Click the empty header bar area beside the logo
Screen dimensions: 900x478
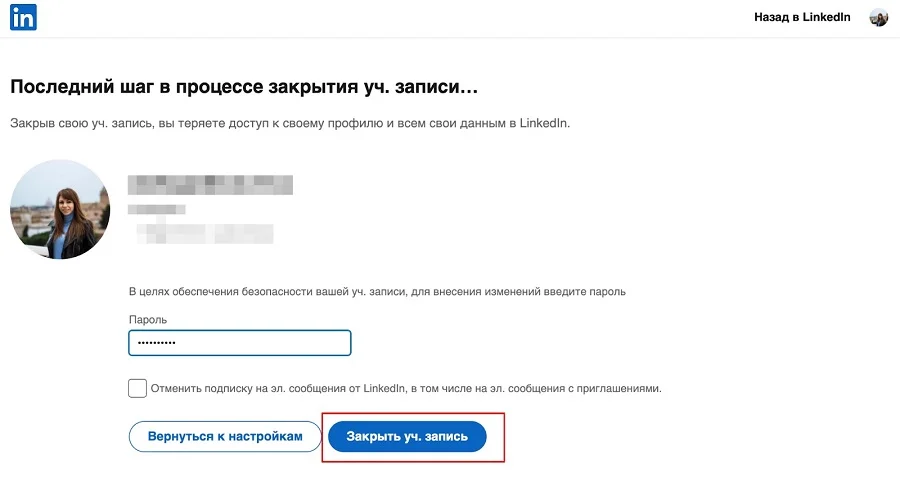tap(400, 17)
